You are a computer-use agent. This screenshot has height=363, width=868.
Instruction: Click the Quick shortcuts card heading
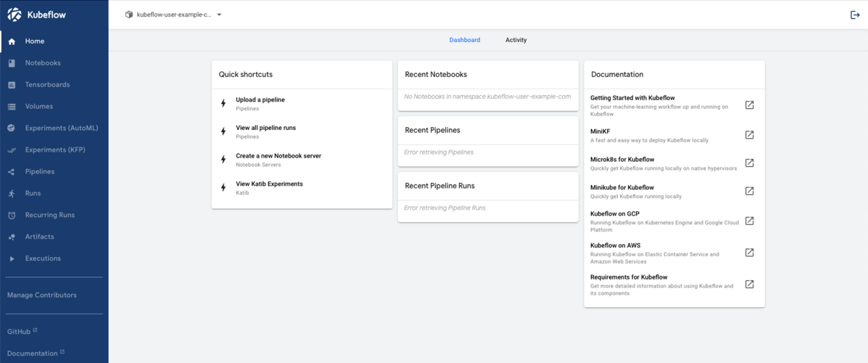245,74
